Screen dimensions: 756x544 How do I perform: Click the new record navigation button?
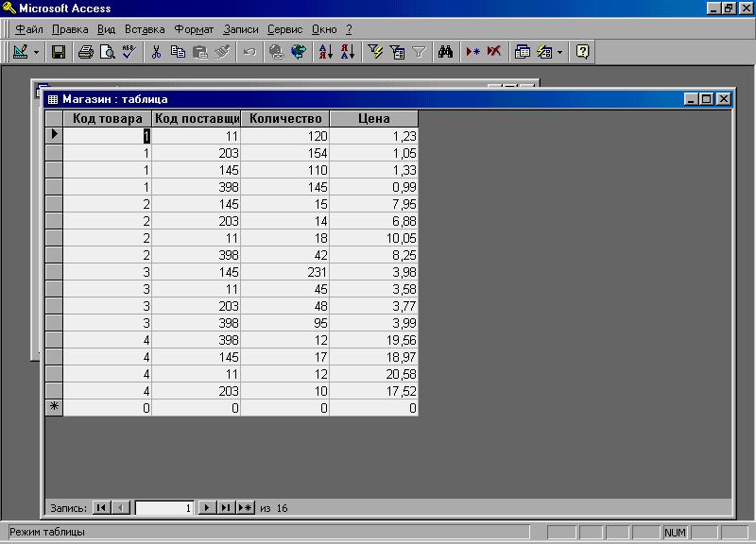click(x=246, y=507)
